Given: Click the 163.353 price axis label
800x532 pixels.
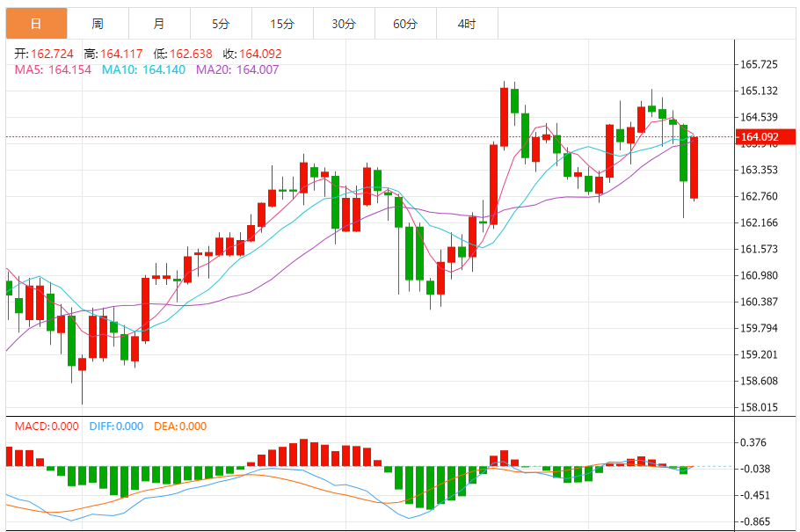Looking at the screenshot, I should [759, 170].
